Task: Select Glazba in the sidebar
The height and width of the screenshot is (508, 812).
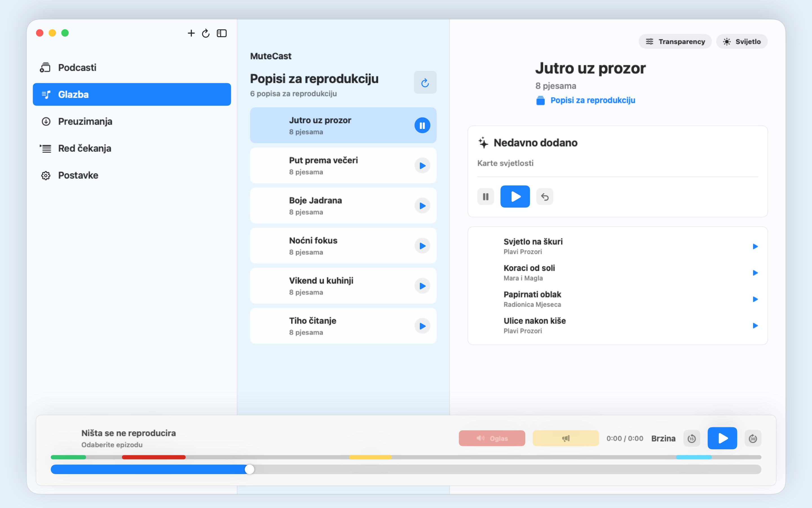Action: pyautogui.click(x=132, y=95)
